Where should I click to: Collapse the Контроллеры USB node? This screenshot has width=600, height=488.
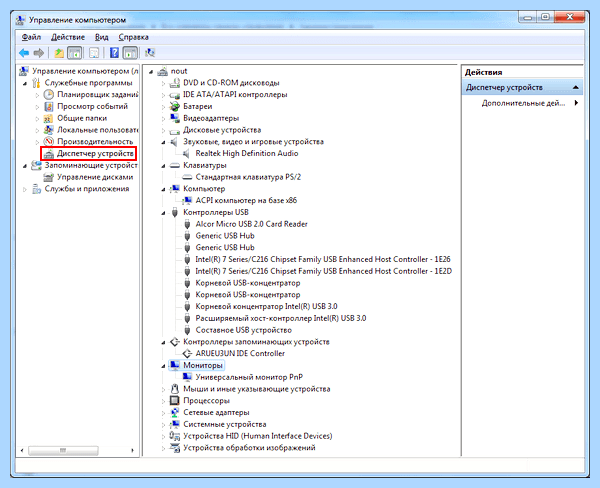(163, 213)
